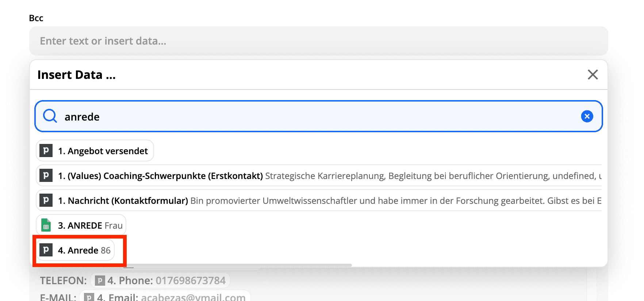Click into the Bcc text field

point(318,41)
